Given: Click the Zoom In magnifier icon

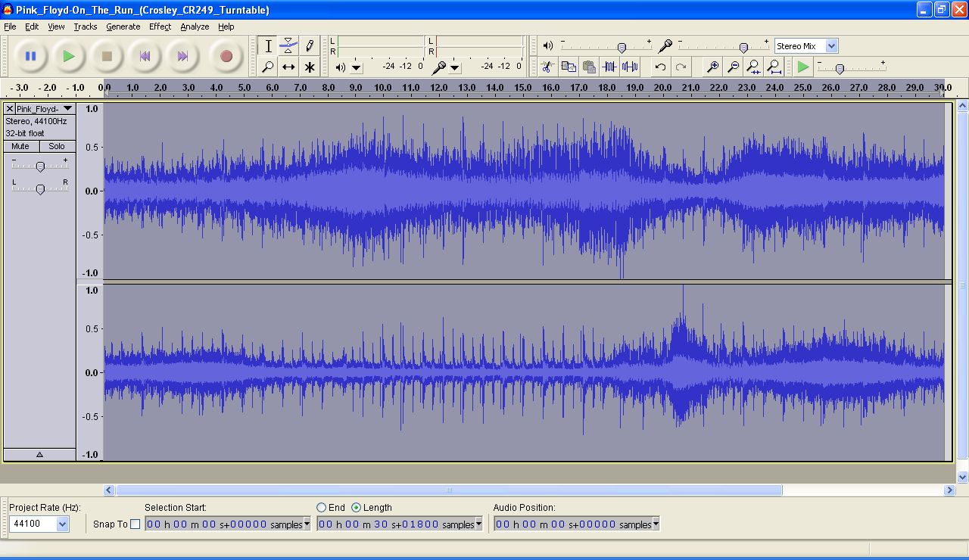Looking at the screenshot, I should (712, 67).
